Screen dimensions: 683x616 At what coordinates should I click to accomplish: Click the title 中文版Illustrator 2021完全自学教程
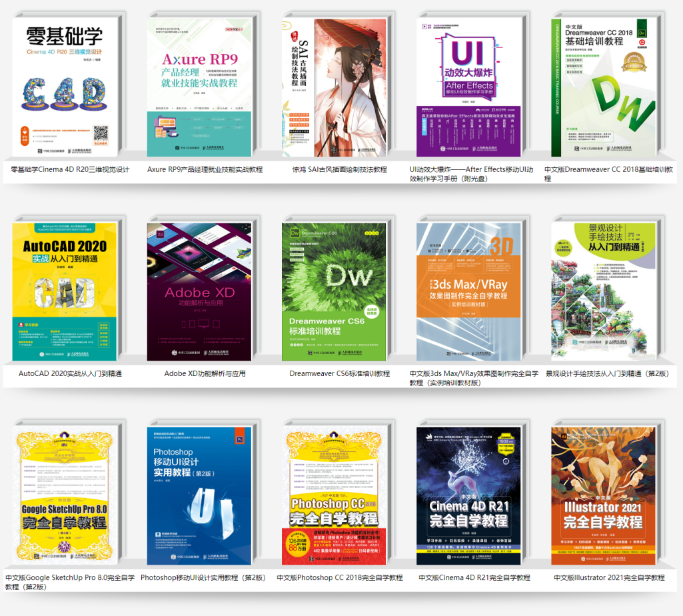point(609,577)
